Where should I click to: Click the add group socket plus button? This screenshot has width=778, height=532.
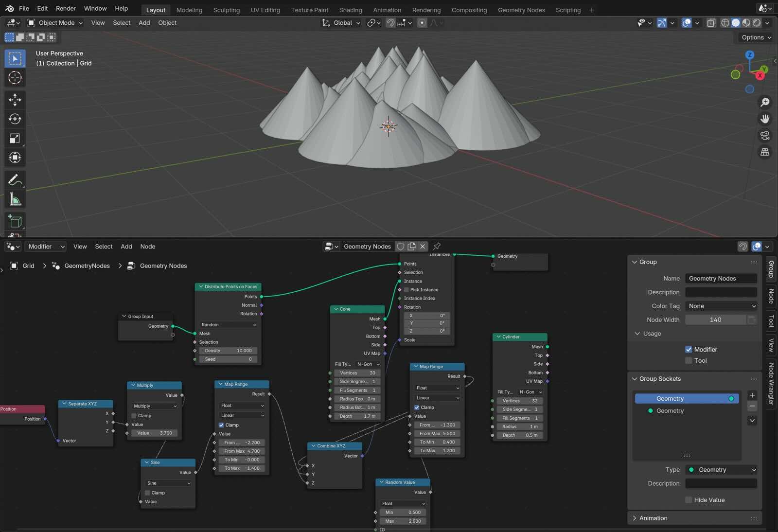click(752, 395)
